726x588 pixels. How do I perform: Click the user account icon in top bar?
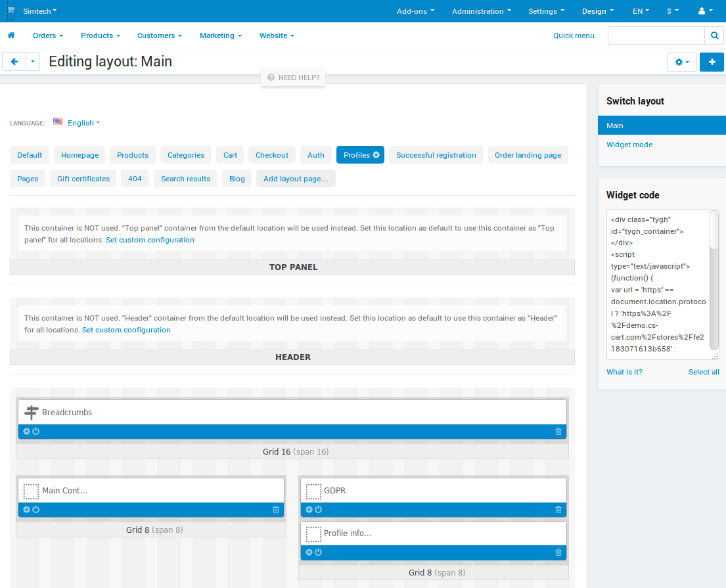705,11
